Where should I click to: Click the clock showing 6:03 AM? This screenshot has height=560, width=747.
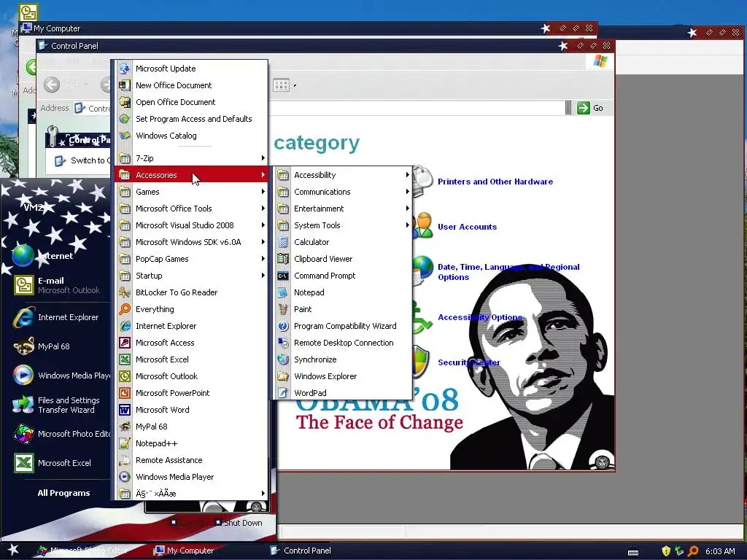pyautogui.click(x=720, y=551)
